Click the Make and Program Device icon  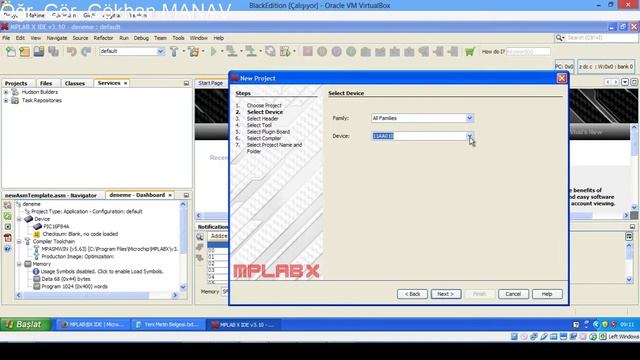231,51
